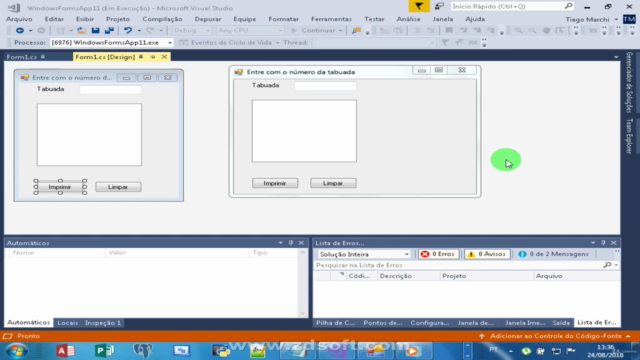This screenshot has height=360, width=640.
Task: Open Publisher from the taskbar
Action: tap(104, 351)
